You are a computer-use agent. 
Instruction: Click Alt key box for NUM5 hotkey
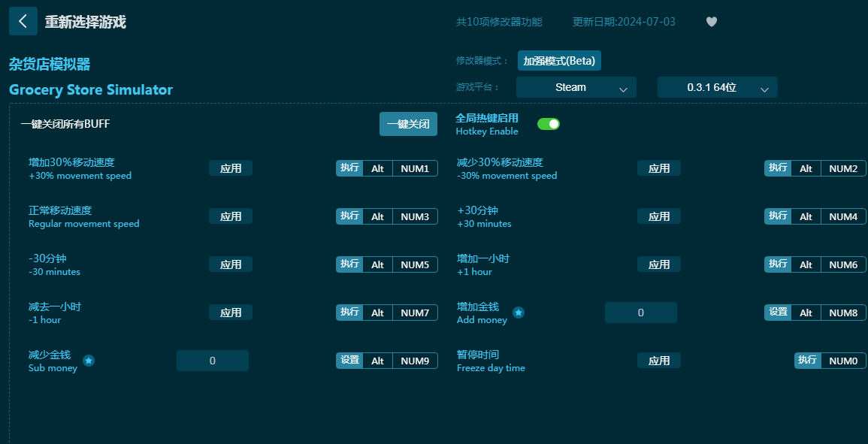pyautogui.click(x=377, y=264)
